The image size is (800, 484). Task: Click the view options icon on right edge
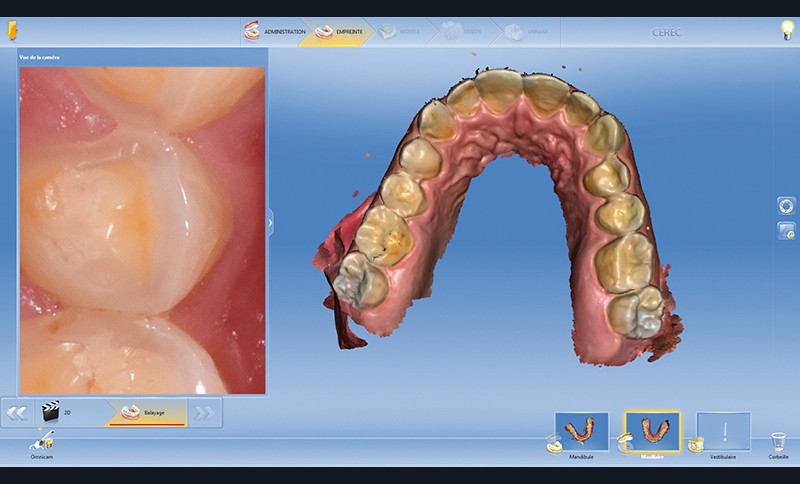click(785, 206)
